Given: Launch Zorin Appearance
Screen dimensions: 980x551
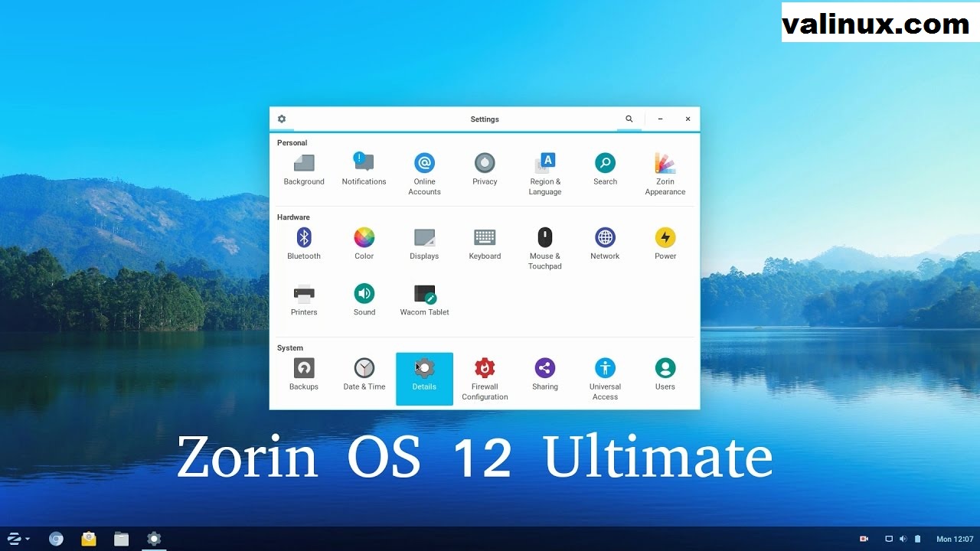Looking at the screenshot, I should [x=665, y=174].
